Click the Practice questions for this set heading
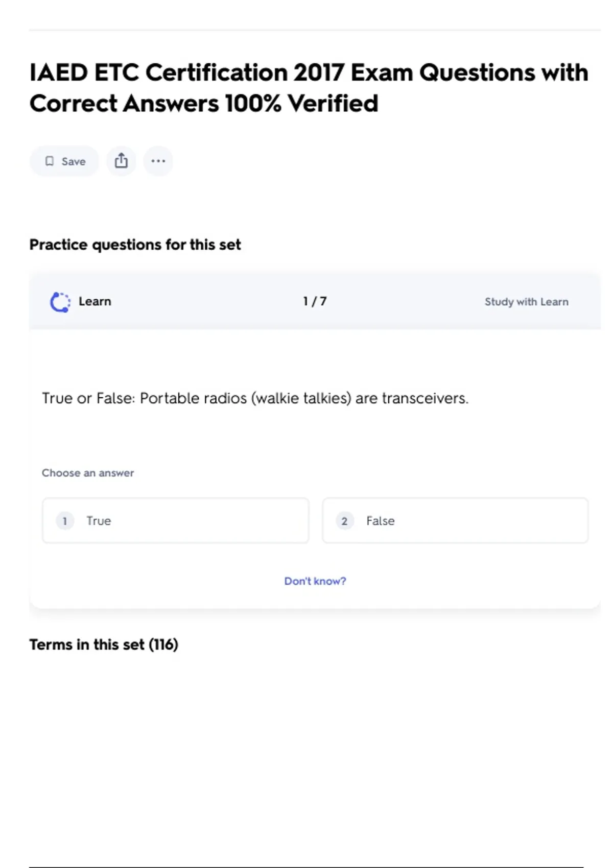Screen dimensions: 613x868 [135, 245]
